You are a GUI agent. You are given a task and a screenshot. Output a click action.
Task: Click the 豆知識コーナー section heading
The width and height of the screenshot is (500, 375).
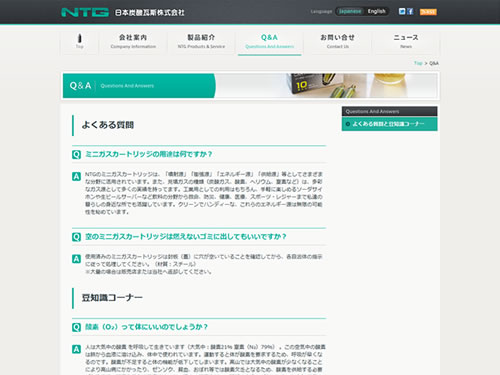click(112, 297)
